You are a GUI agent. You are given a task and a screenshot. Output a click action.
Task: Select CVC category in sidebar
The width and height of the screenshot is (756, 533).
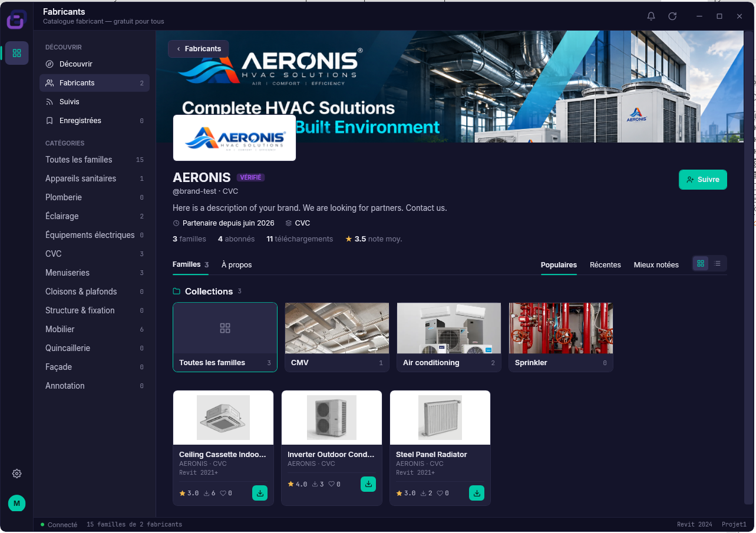click(x=95, y=254)
